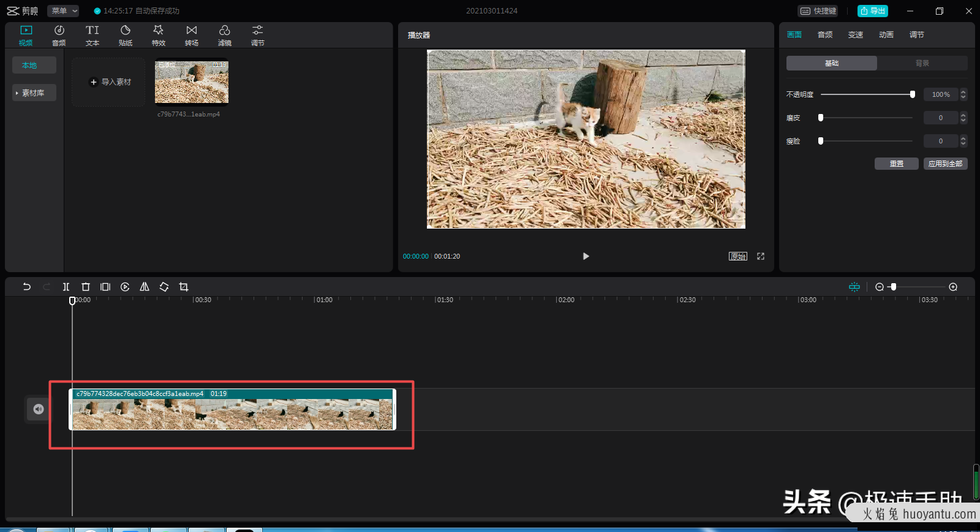Click the delete trash icon

[86, 287]
